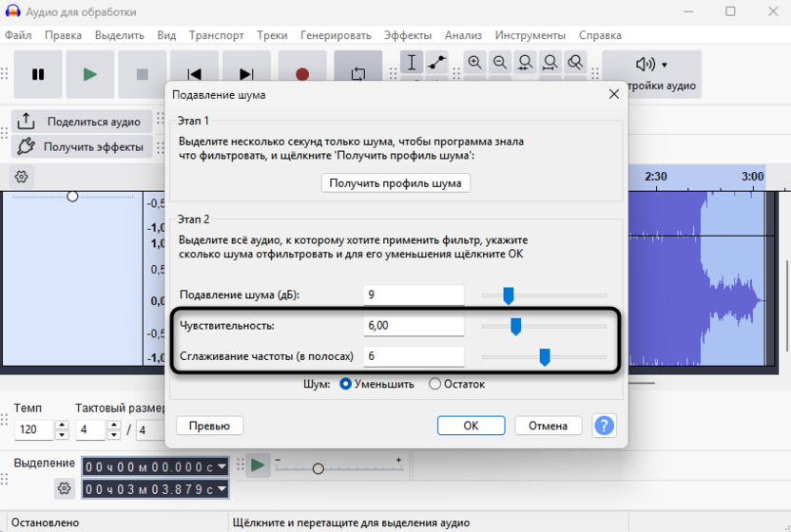
Task: Click the 'Подавление шума (дБ)' input field
Action: [414, 295]
